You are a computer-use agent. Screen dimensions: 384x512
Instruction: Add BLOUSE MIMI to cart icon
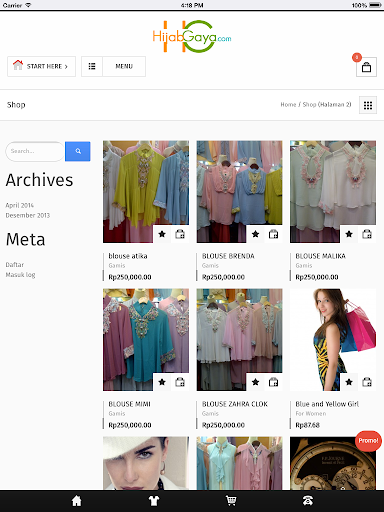click(x=180, y=382)
